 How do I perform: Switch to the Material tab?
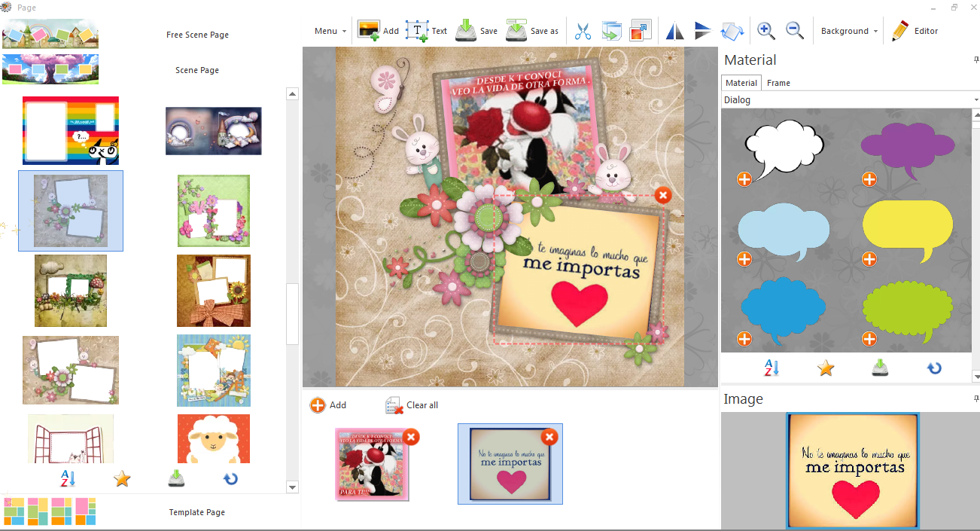pos(741,83)
